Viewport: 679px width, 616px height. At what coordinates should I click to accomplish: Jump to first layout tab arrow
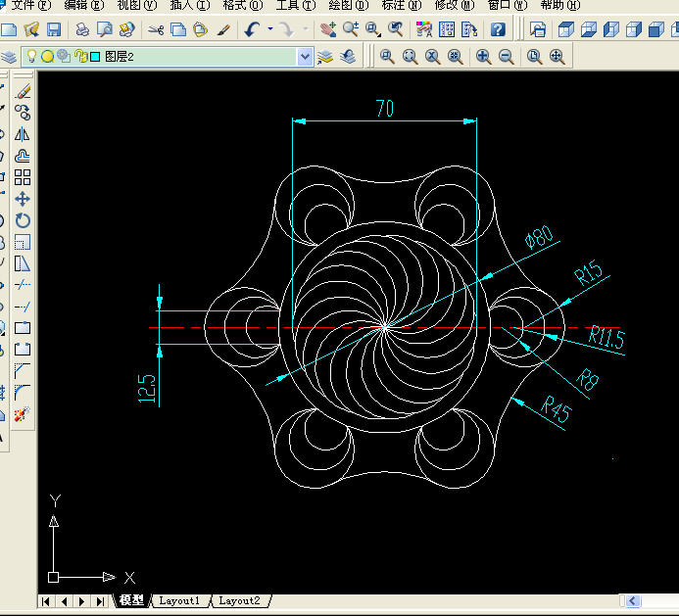click(x=46, y=601)
